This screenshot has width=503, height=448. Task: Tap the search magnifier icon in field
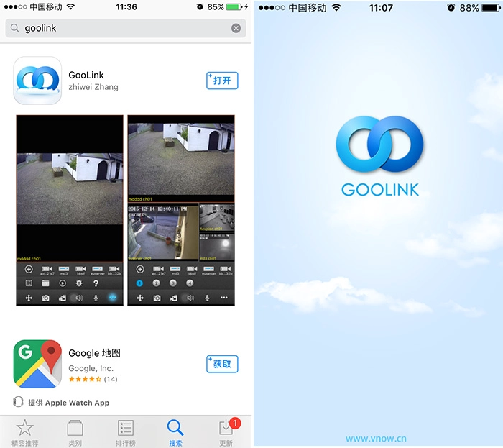[15, 28]
